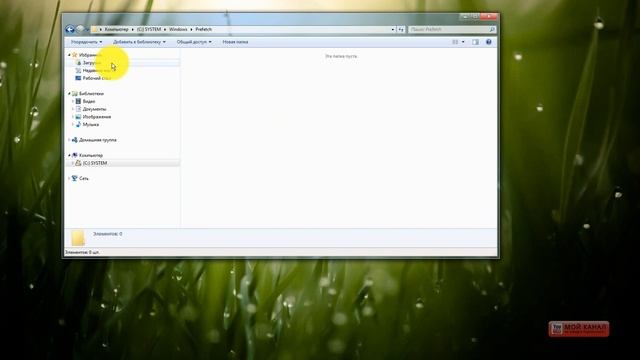
Task: Select the Библиотеки icon
Action: pyautogui.click(x=75, y=93)
